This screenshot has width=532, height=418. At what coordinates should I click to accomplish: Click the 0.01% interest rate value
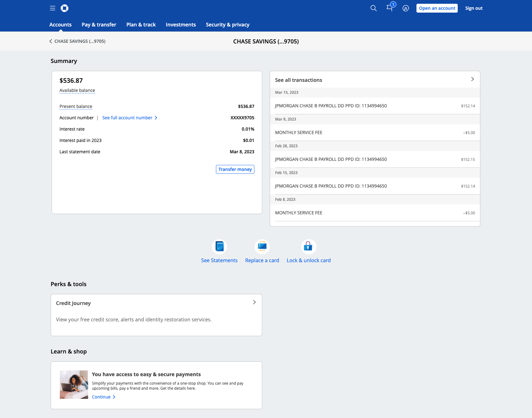click(248, 129)
